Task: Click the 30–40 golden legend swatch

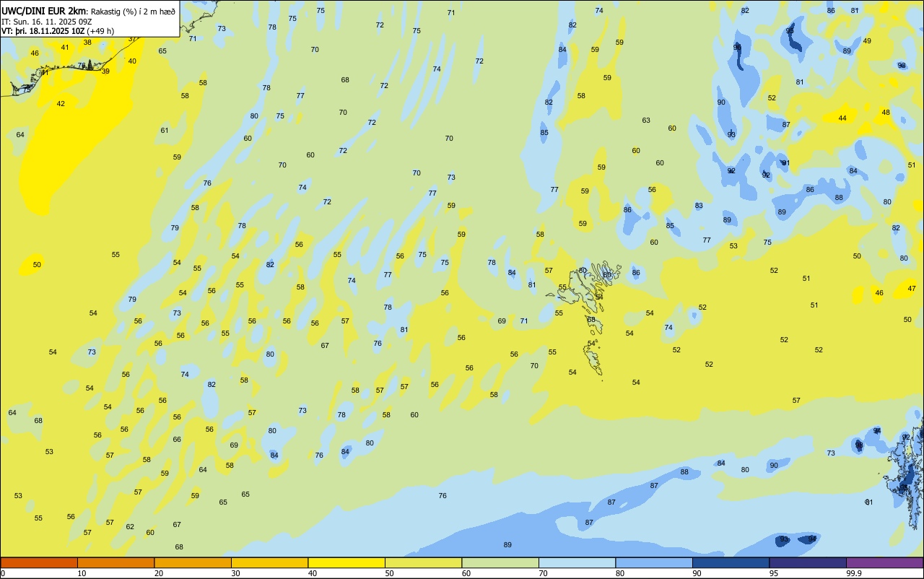Action: click(269, 562)
